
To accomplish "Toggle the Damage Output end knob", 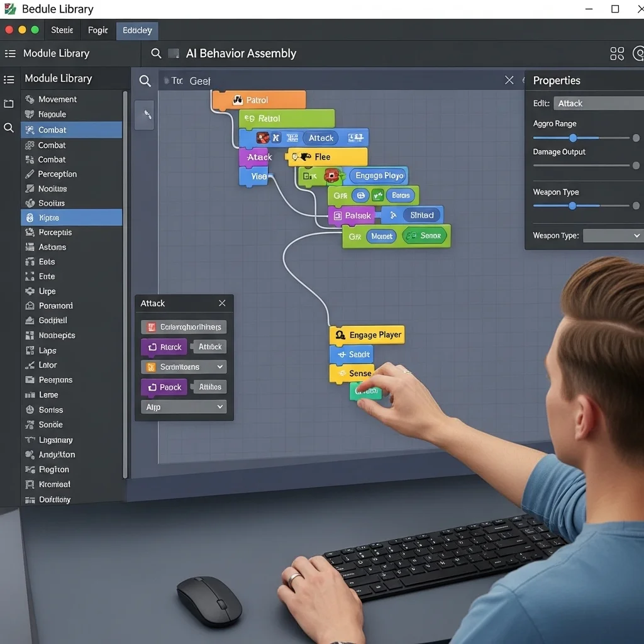I will (x=636, y=165).
